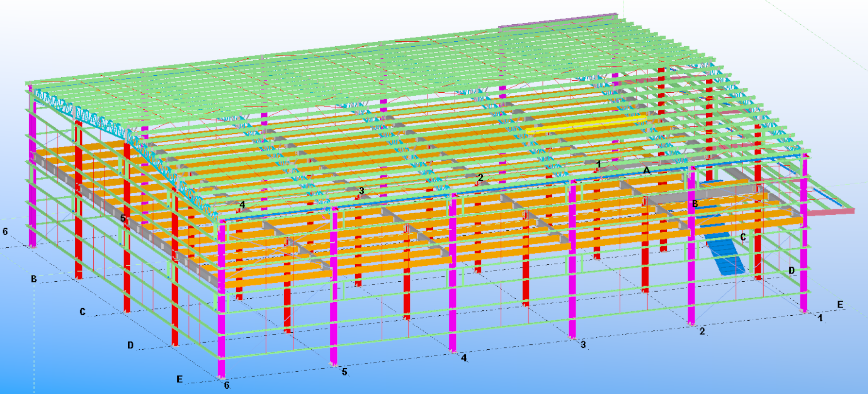Pick grid label 1 at bottom right

coord(820,318)
